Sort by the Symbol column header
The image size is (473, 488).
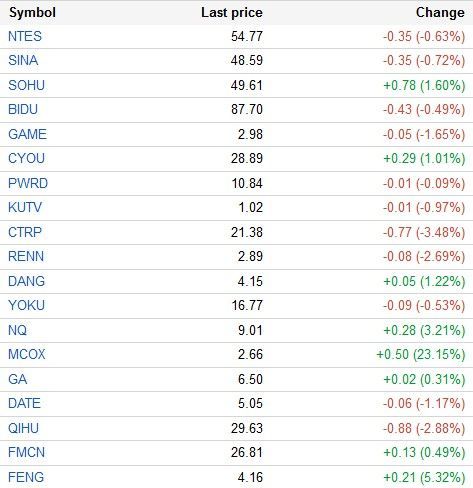pos(32,13)
